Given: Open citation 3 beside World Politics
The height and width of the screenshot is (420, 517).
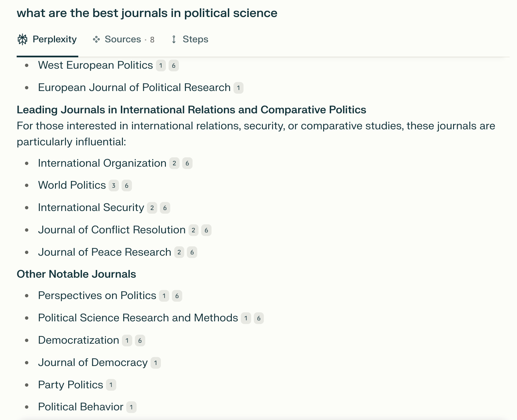Looking at the screenshot, I should (x=114, y=186).
